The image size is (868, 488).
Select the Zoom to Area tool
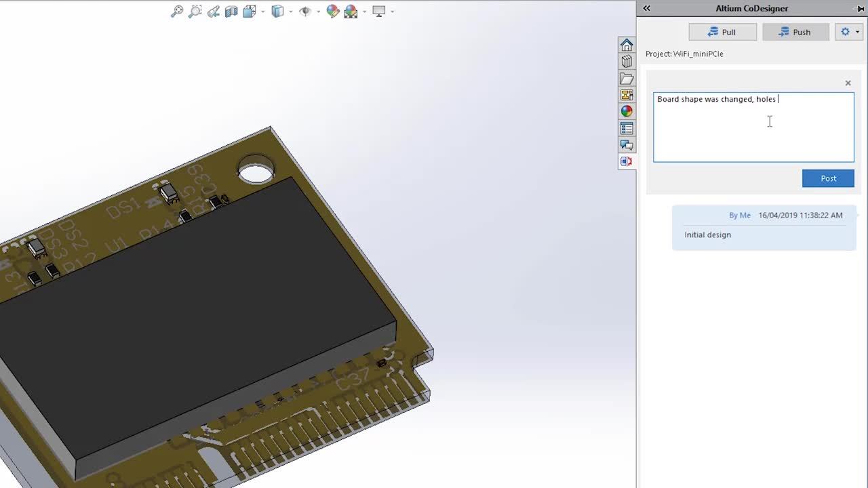point(195,12)
